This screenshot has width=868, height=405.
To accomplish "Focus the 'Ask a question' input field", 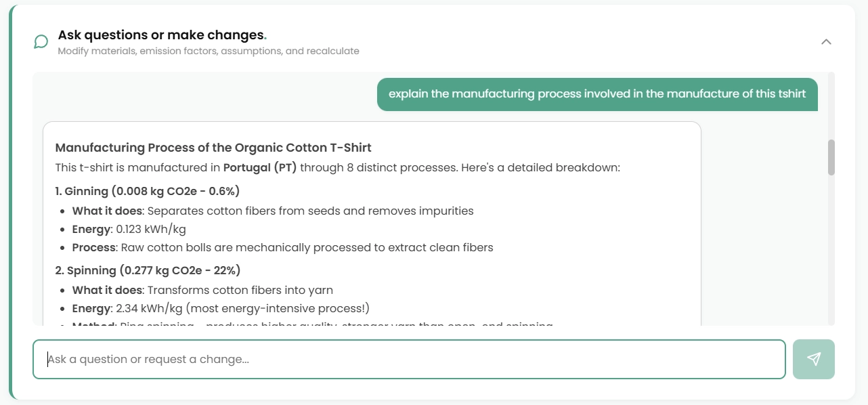I will pyautogui.click(x=408, y=359).
